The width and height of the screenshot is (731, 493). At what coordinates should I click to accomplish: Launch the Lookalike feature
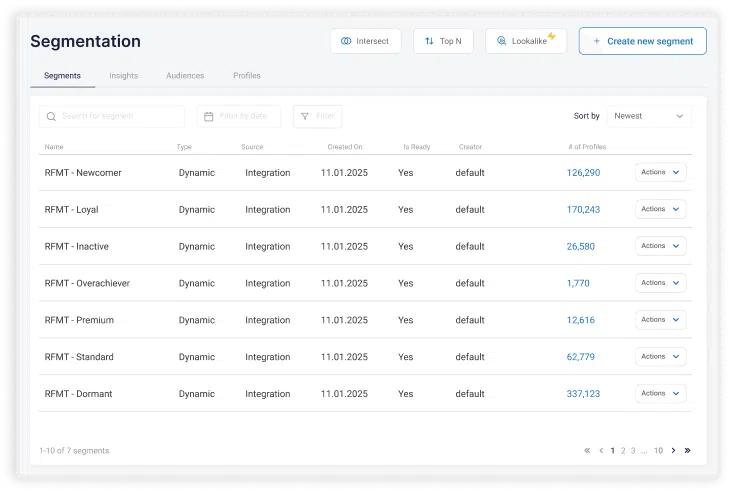tap(526, 41)
